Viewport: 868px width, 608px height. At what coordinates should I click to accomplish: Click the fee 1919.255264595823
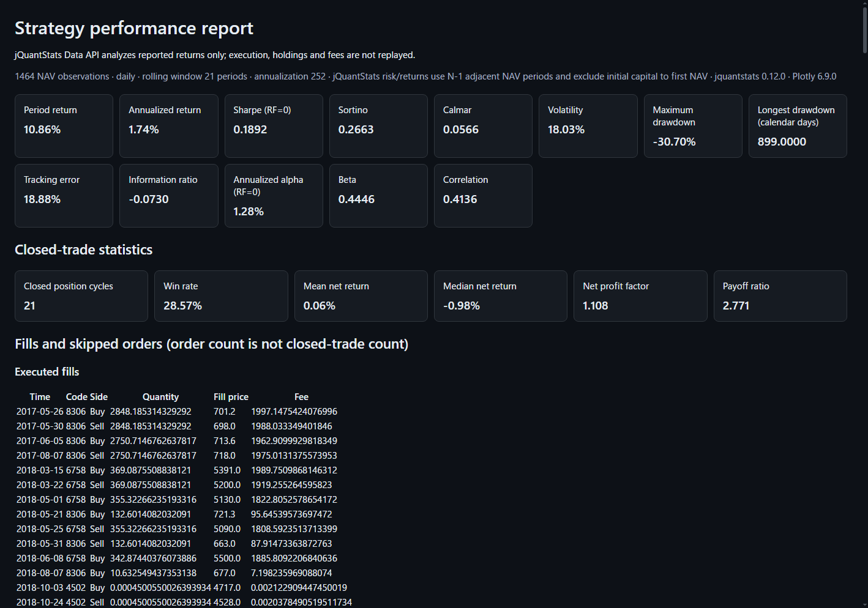coord(291,485)
